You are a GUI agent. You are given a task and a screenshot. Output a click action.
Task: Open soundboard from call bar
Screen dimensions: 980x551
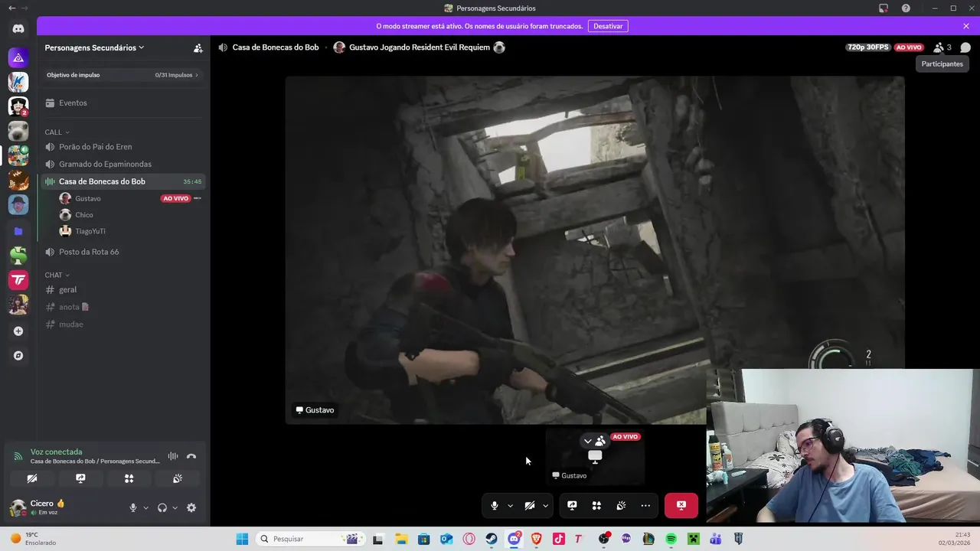click(x=621, y=505)
